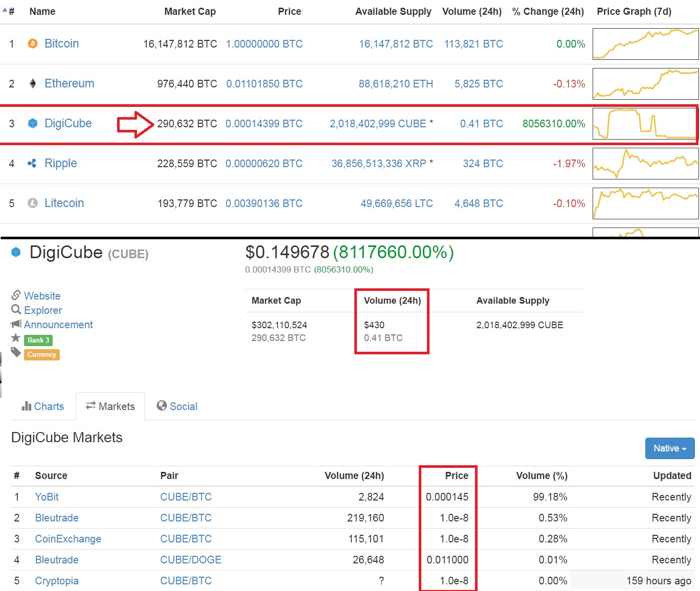Image resolution: width=700 pixels, height=591 pixels.
Task: Open the Native currency dropdown
Action: click(670, 448)
